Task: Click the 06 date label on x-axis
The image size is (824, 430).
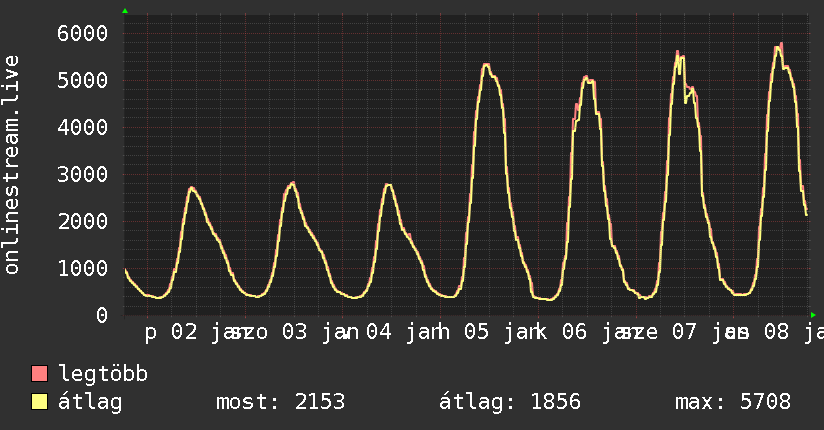Action: [574, 332]
